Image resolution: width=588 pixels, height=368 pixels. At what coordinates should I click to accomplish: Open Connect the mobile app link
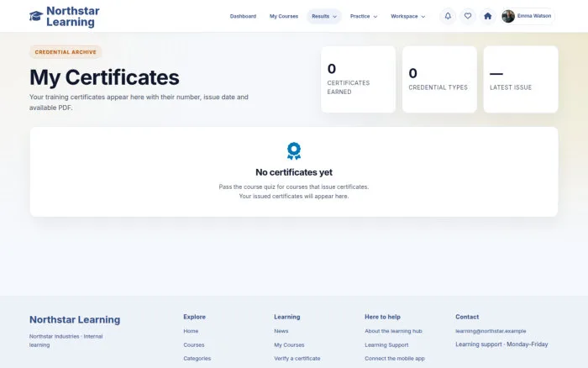[395, 358]
